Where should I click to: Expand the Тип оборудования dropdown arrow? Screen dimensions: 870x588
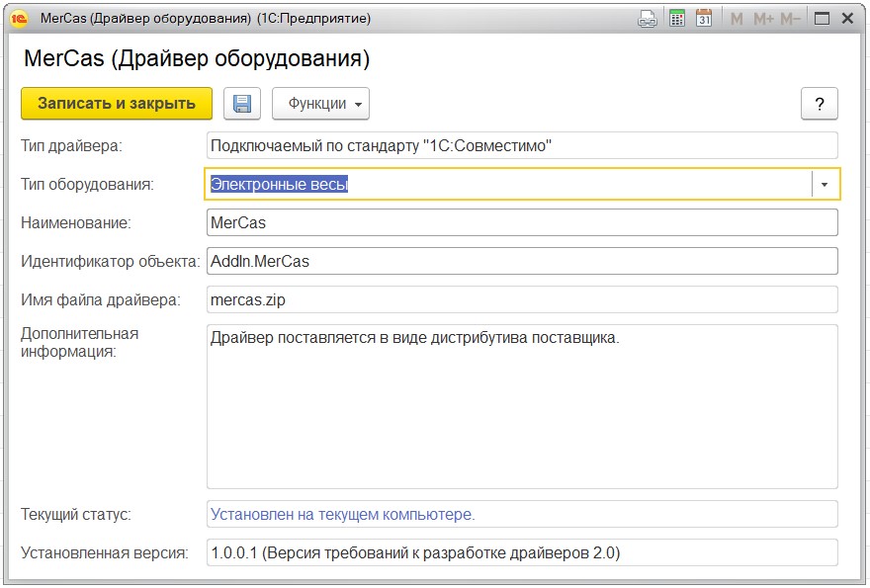(x=825, y=184)
